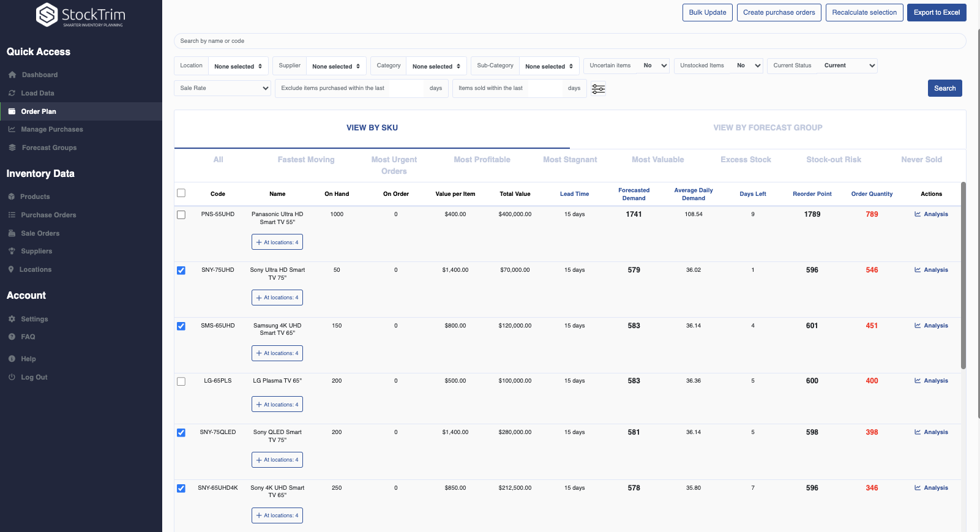
Task: Click Recalculate selection button
Action: click(x=864, y=12)
